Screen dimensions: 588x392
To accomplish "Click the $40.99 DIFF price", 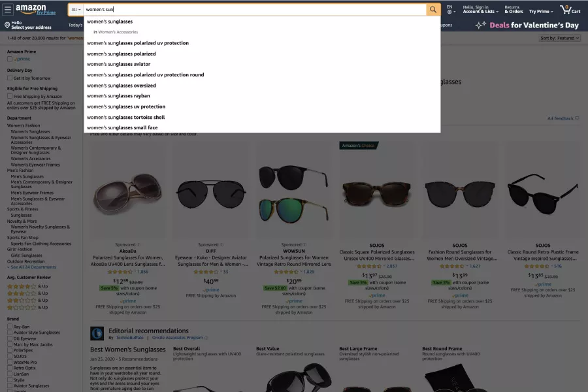I will (x=211, y=281).
